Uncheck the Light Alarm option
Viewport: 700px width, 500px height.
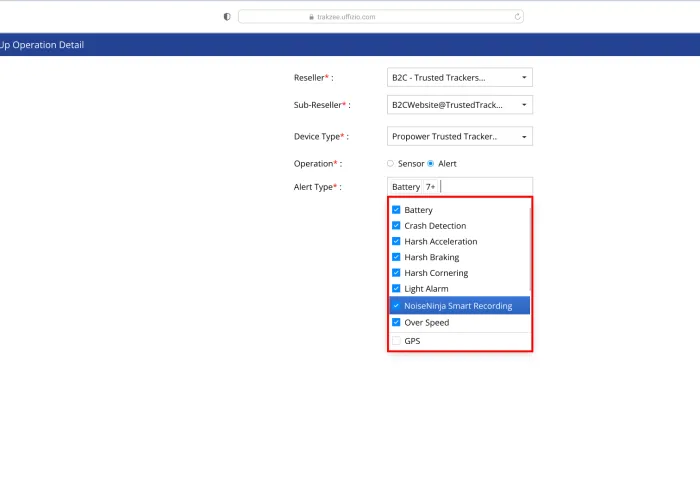(x=396, y=289)
